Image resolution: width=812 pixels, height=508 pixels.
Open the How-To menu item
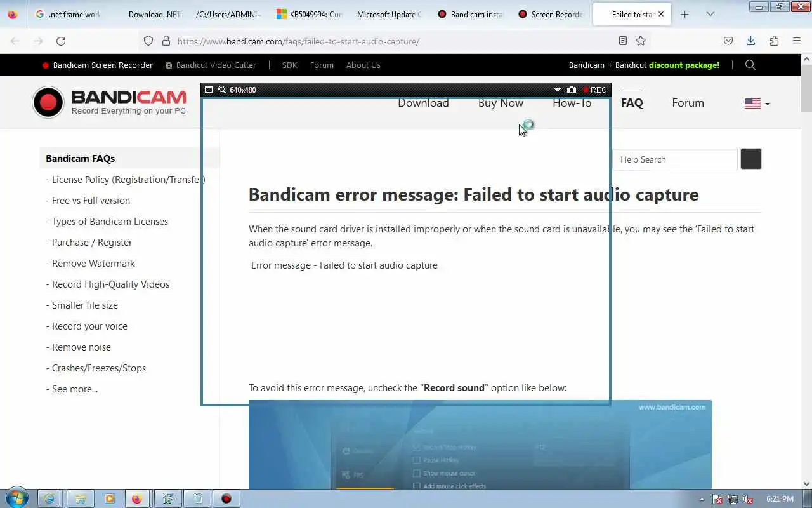tap(572, 103)
